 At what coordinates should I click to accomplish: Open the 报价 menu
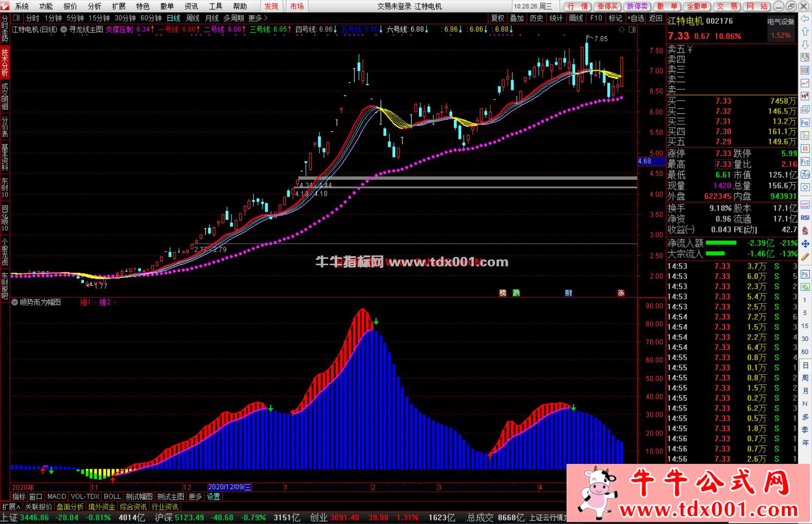point(70,6)
